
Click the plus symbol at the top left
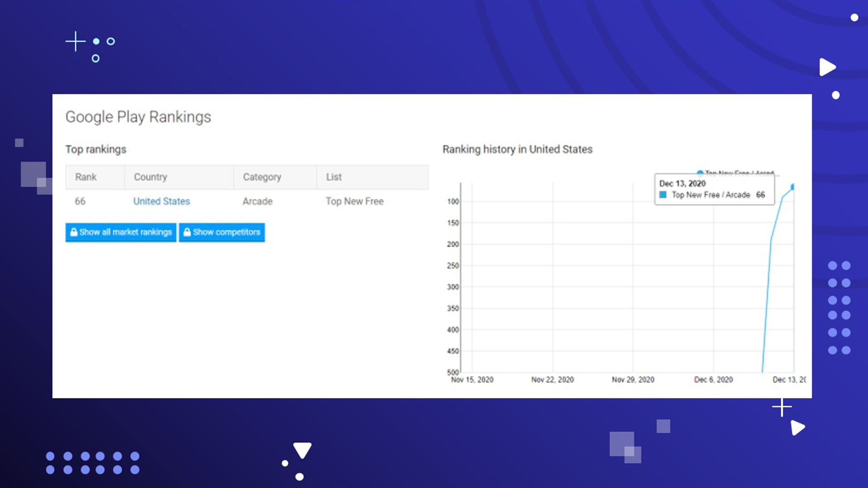[x=75, y=42]
